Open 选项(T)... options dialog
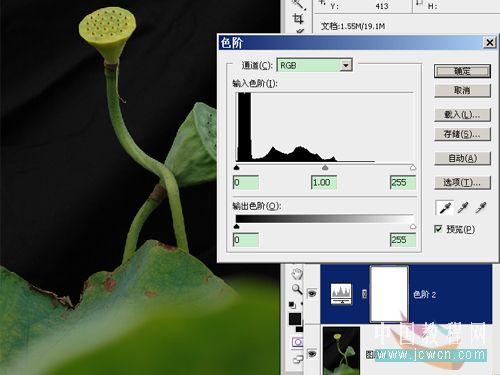This screenshot has width=500, height=375. point(462,182)
